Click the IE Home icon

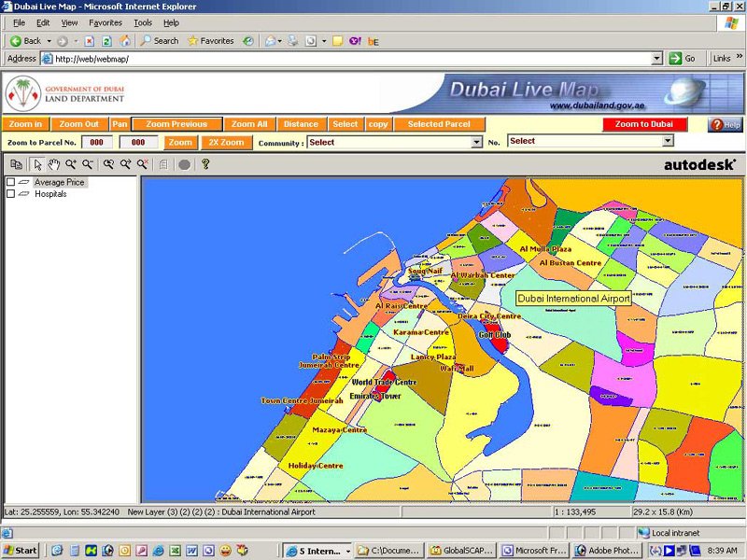pos(125,41)
